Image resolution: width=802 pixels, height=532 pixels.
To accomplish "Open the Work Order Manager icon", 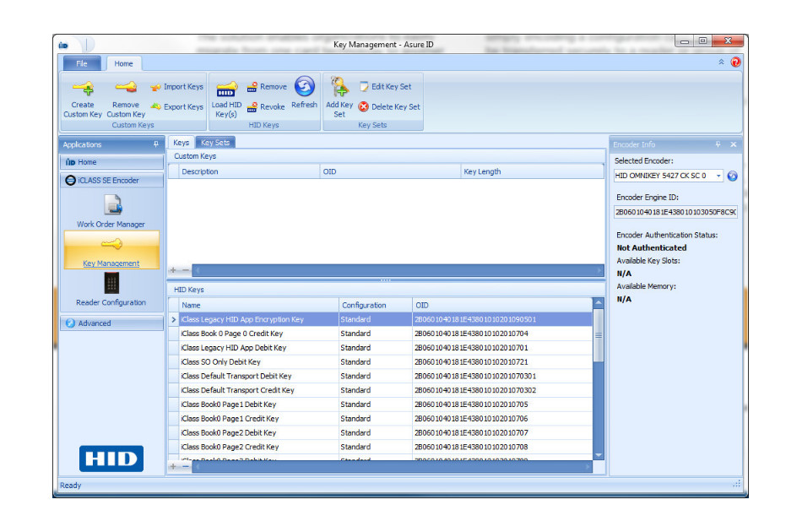I will click(112, 205).
